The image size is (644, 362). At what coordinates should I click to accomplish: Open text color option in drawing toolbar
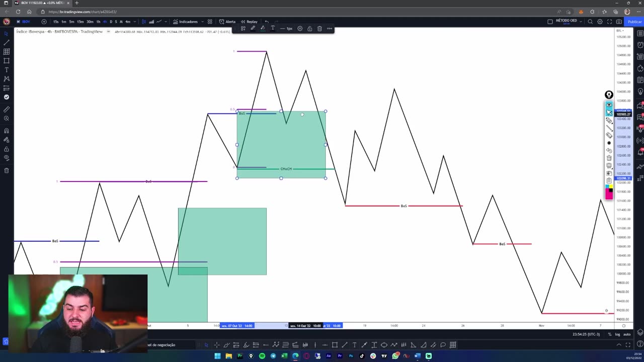273,29
